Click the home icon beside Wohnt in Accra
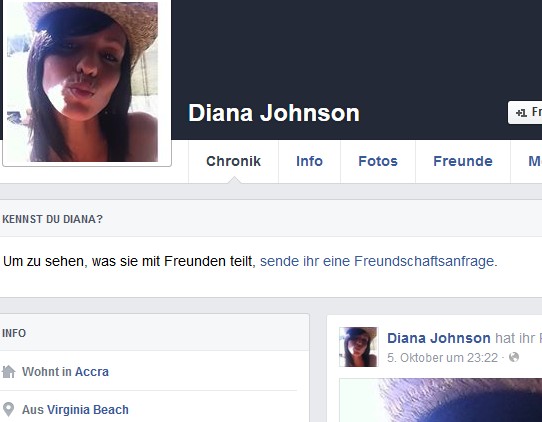 tap(8, 372)
